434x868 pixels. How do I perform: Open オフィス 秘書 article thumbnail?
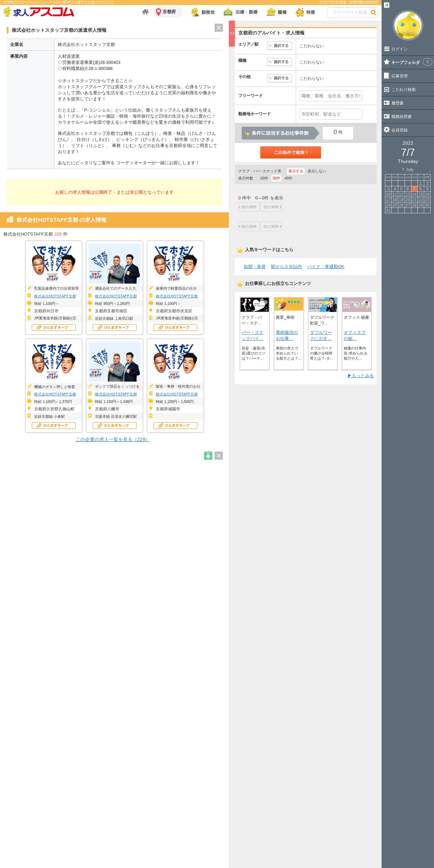point(357,305)
